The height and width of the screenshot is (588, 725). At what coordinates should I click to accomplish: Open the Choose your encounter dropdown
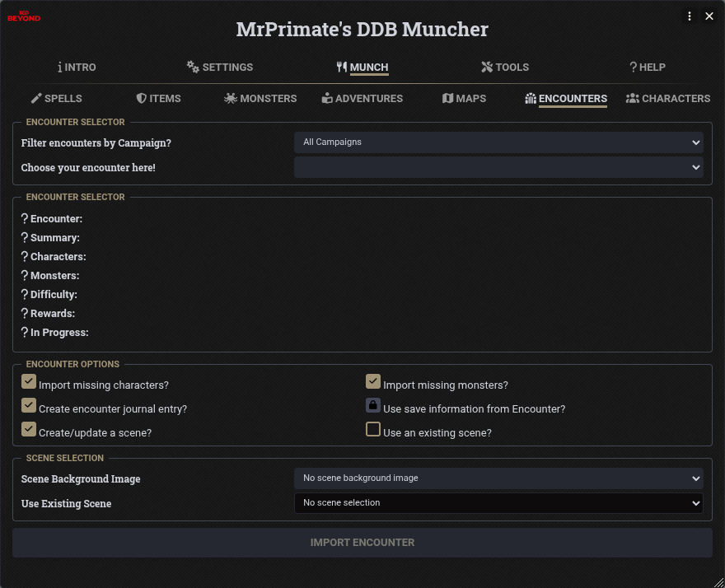click(498, 167)
